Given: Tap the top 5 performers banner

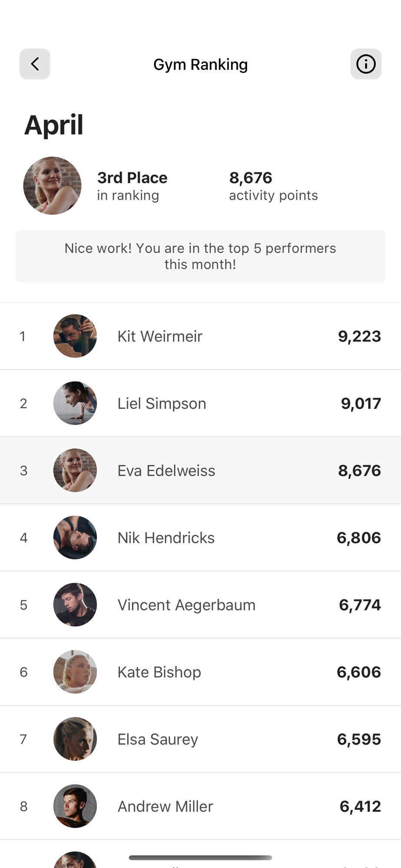Looking at the screenshot, I should [x=200, y=256].
